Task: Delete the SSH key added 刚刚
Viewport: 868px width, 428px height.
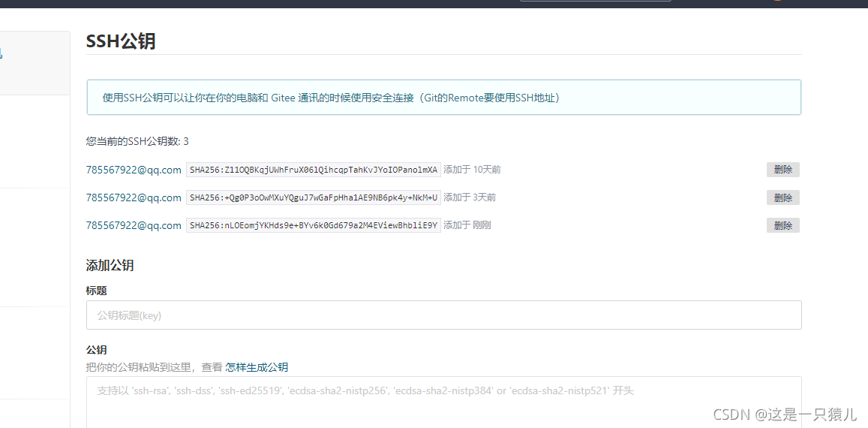Action: (x=782, y=225)
